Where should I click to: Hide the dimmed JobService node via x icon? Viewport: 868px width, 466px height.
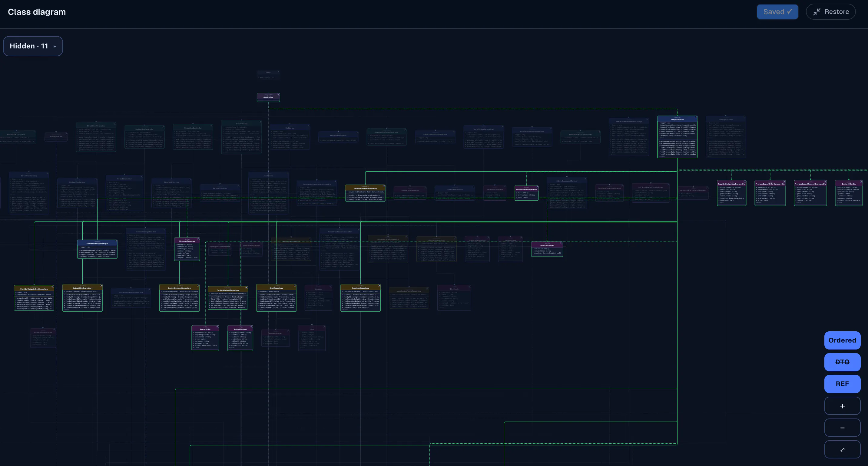(287, 173)
